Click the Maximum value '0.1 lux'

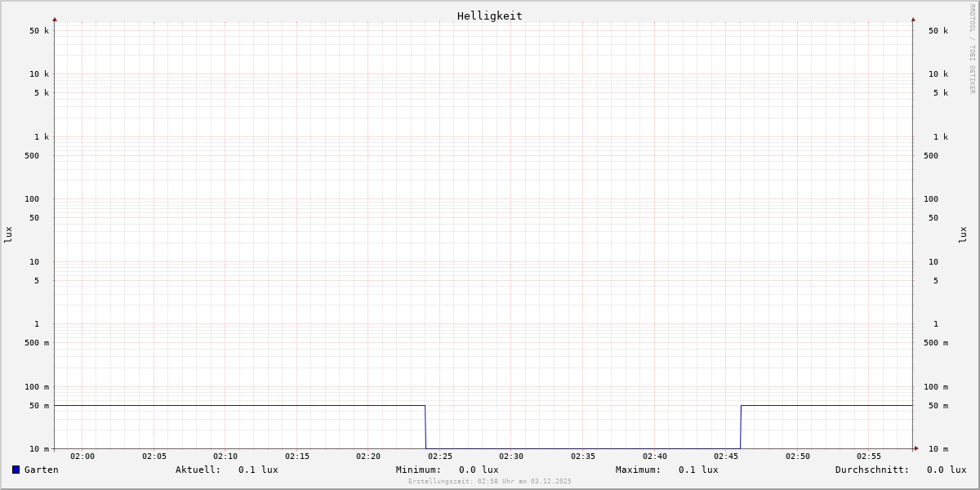[698, 470]
